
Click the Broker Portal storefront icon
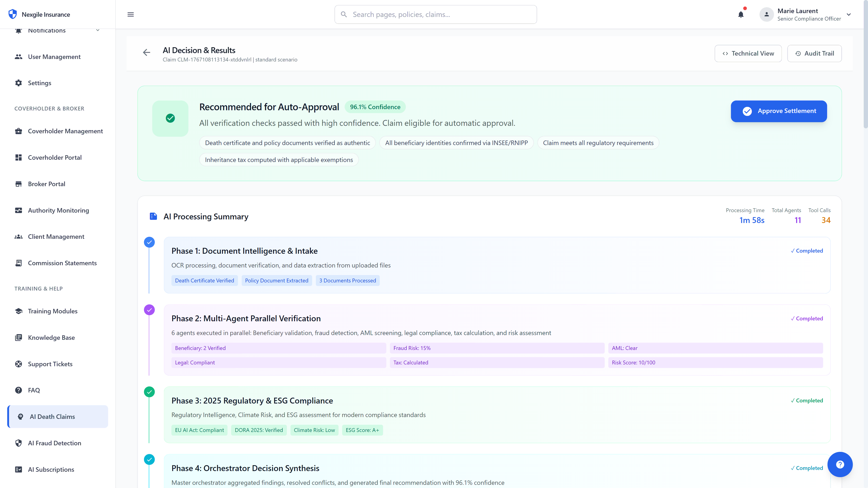pos(19,184)
